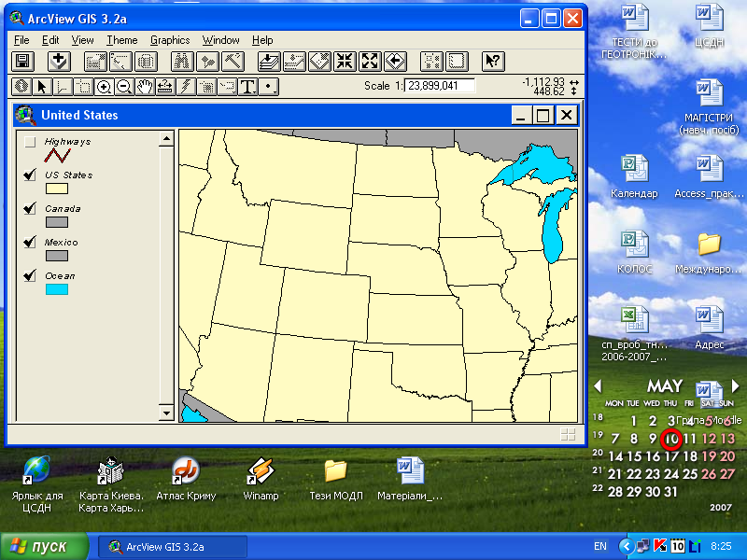Click the inward-arrows Zoom In button
This screenshot has width=747, height=560.
pos(345,62)
